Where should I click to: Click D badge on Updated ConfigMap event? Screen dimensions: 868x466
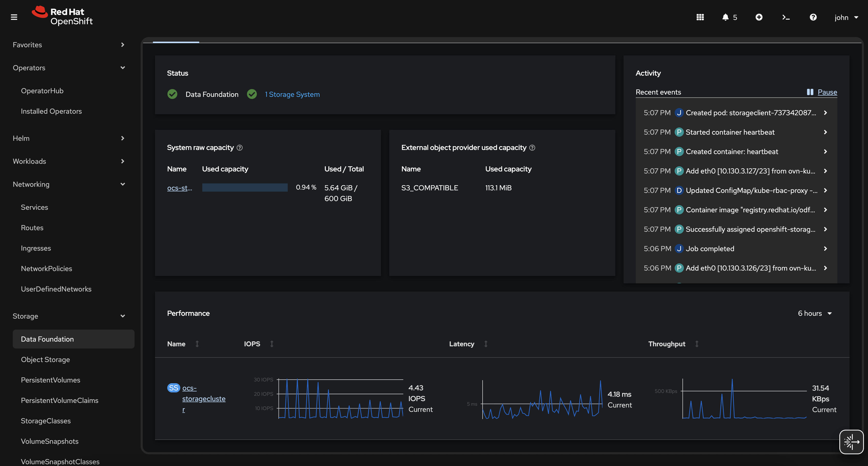point(679,190)
